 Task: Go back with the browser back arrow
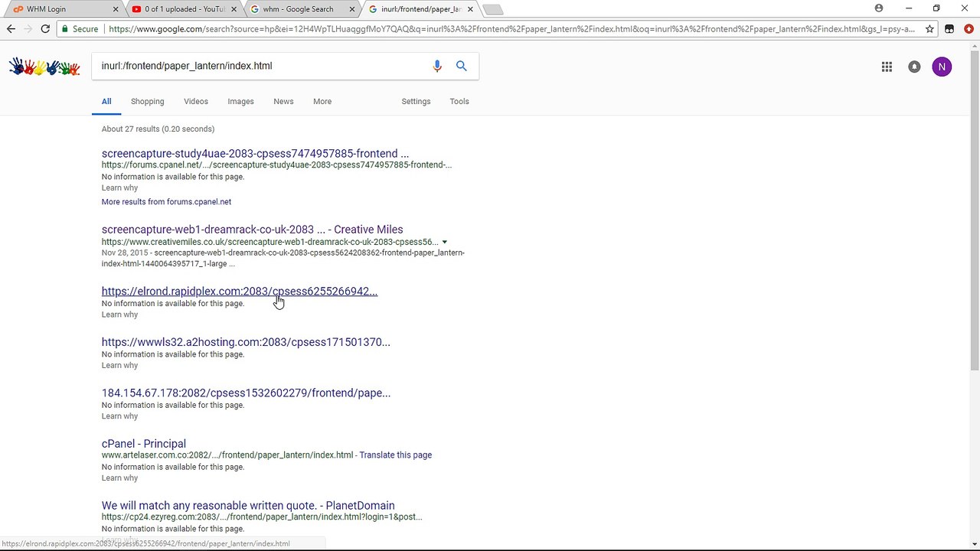pyautogui.click(x=11, y=29)
